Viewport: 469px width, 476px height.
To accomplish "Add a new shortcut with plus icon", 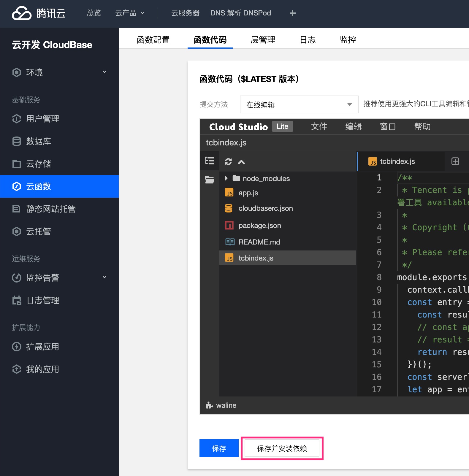I will tap(292, 13).
